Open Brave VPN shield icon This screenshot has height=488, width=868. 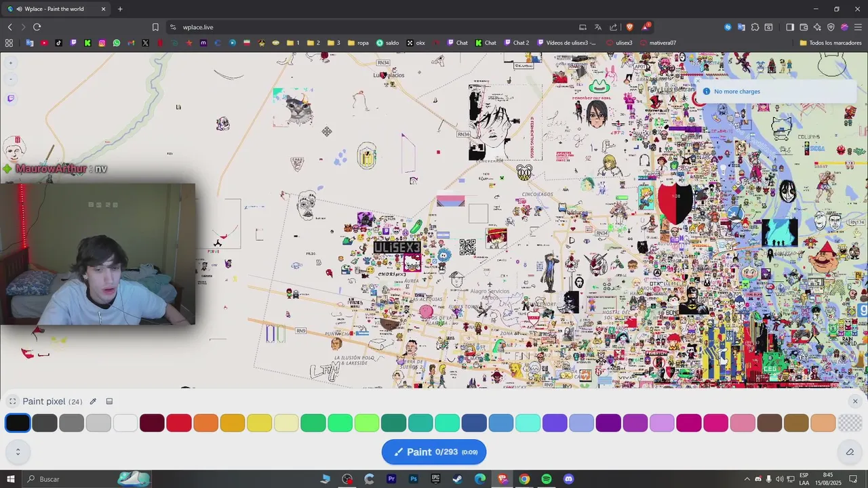(831, 27)
